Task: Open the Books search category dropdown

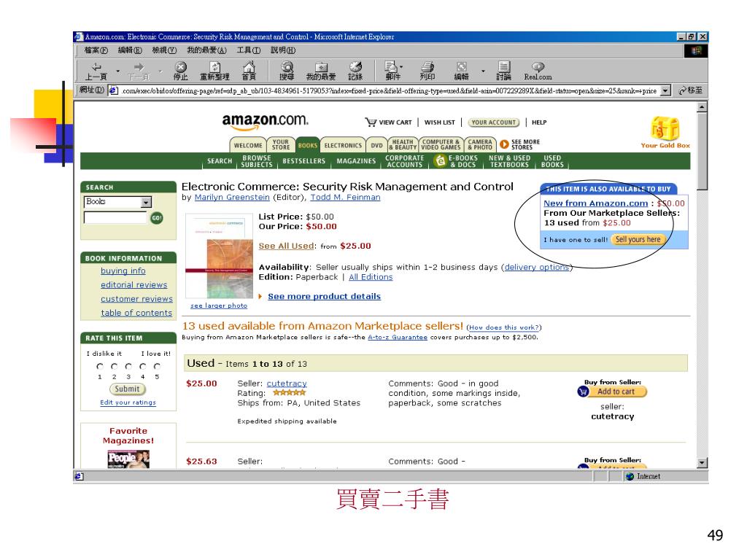Action: pos(146,203)
